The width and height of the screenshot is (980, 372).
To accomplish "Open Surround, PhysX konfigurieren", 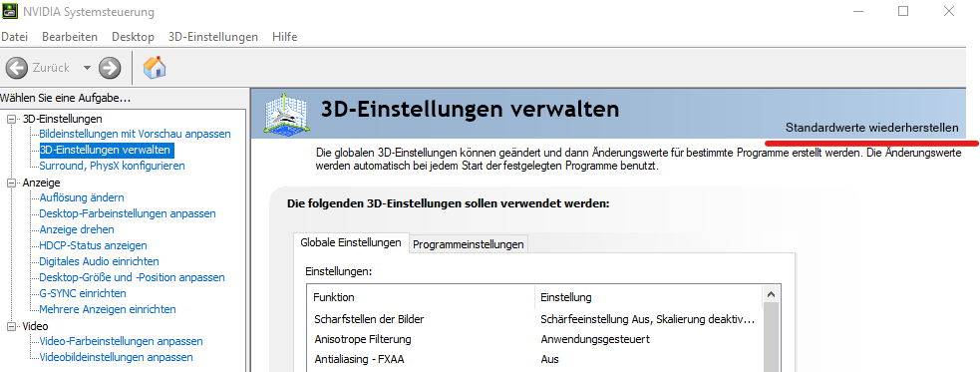I will (112, 166).
